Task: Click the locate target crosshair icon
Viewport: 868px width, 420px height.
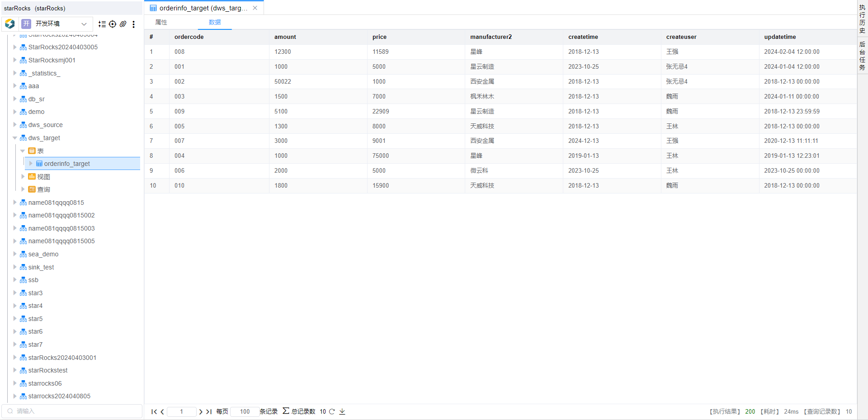Action: click(x=113, y=24)
